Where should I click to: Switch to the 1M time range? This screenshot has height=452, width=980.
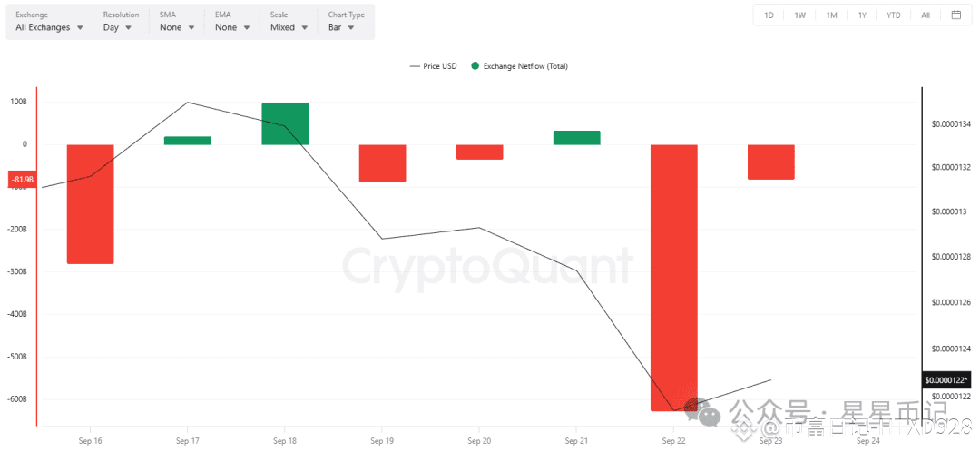point(831,15)
